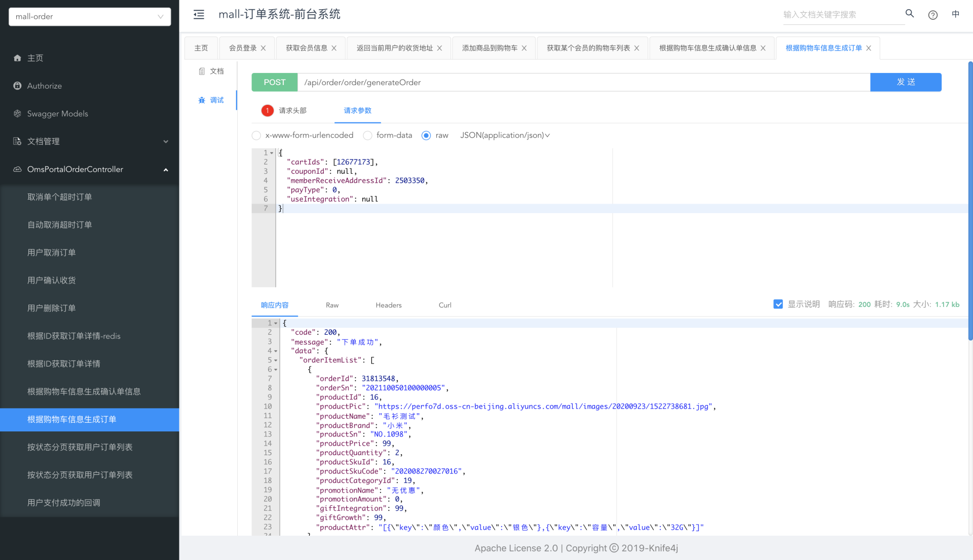Click the home icon in sidebar

17,58
